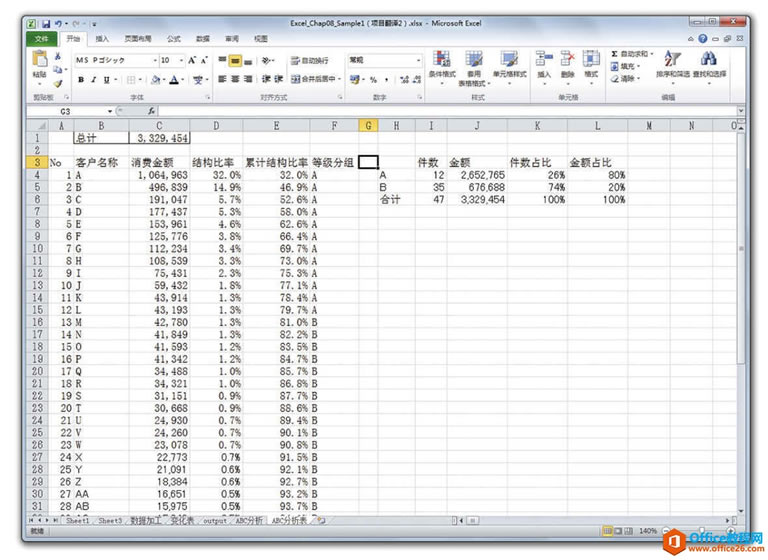This screenshot has height=560, width=768.
Task: Click the Paste clipboard icon
Action: (39, 59)
